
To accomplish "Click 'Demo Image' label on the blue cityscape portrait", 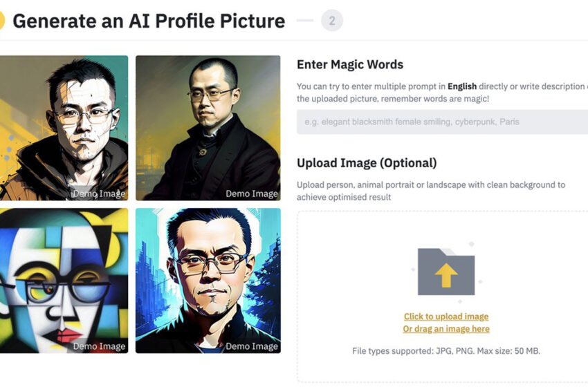I will 252,346.
